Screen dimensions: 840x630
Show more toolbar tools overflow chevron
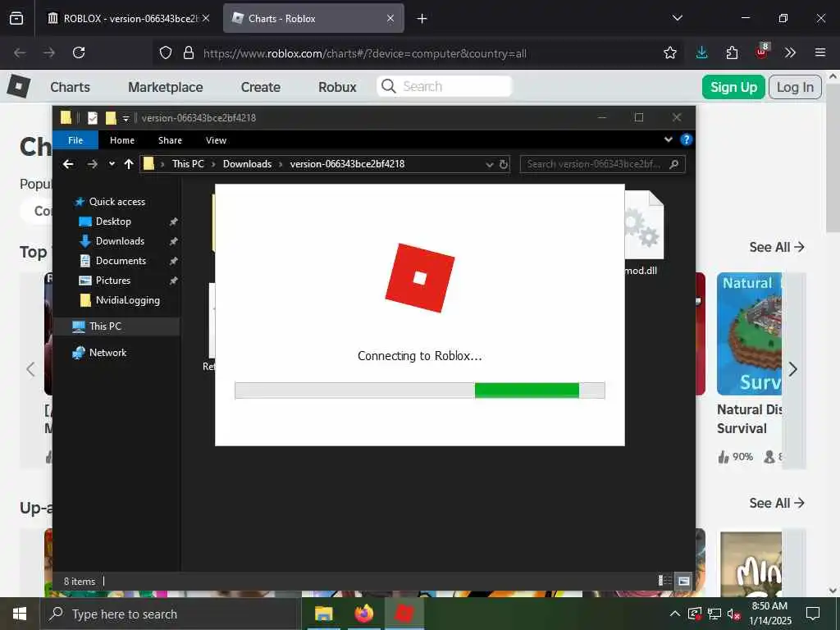[790, 52]
